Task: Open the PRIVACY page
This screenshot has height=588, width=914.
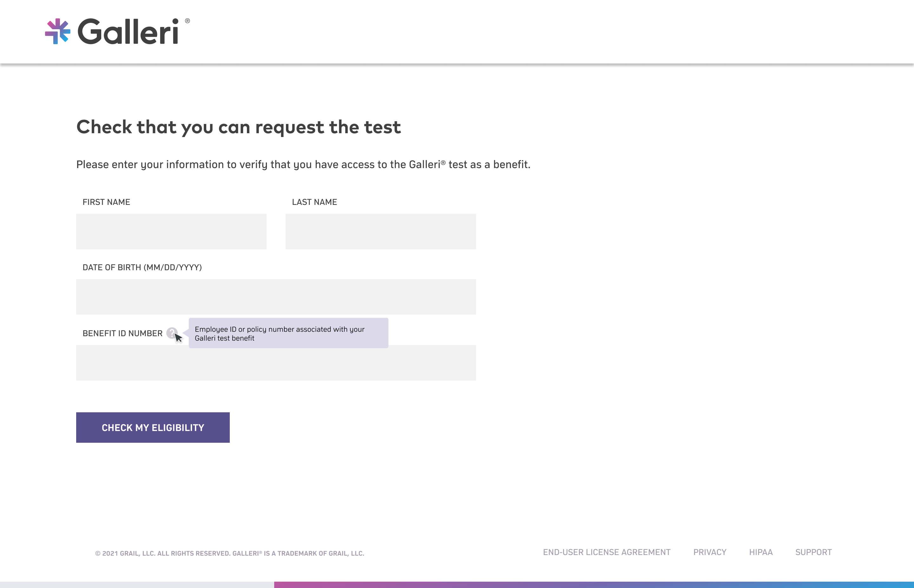Action: [710, 552]
